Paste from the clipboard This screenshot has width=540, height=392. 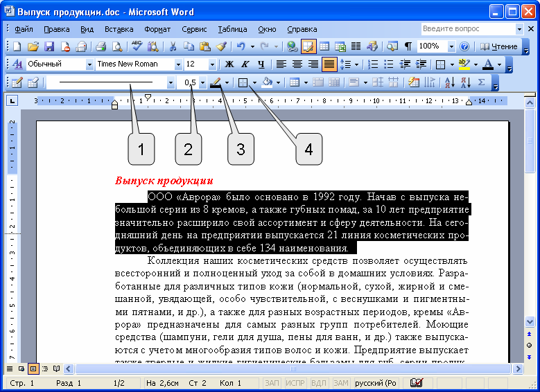[x=205, y=46]
